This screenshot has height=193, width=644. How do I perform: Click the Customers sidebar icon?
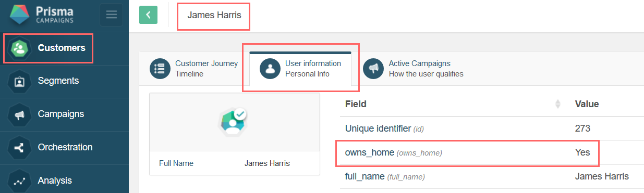20,48
